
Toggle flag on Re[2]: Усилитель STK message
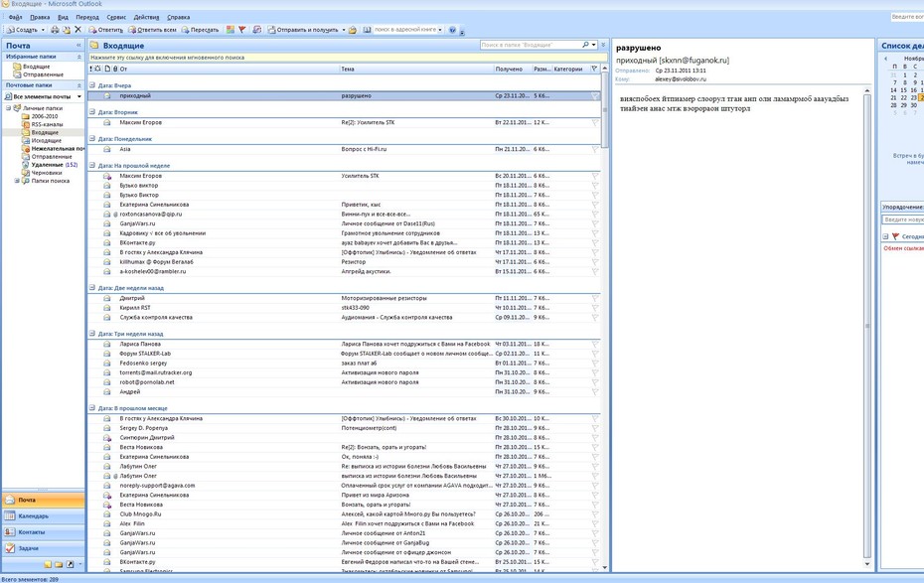coord(594,122)
